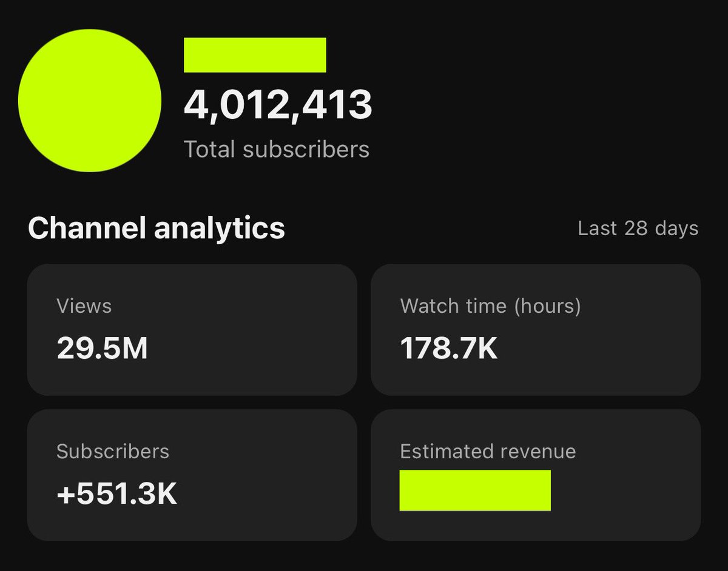Open the Watch time (hours) card
The image size is (728, 571).
click(x=536, y=330)
